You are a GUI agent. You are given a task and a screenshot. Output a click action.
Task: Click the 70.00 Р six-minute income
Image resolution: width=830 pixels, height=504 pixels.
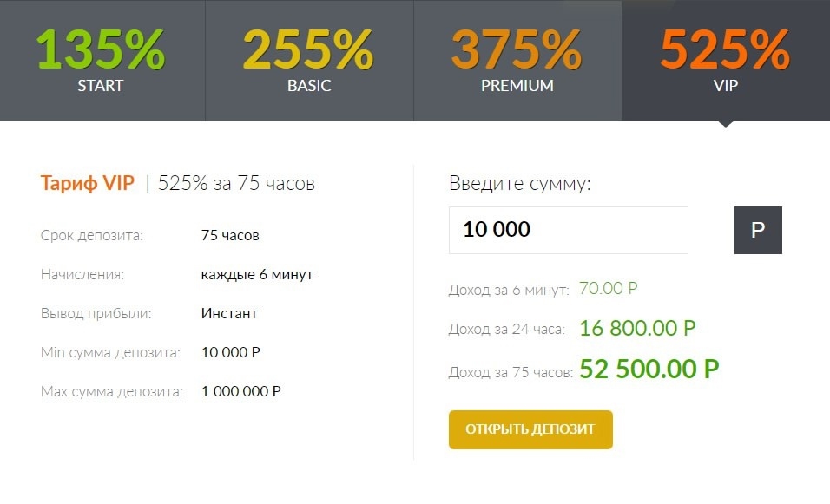pyautogui.click(x=613, y=289)
